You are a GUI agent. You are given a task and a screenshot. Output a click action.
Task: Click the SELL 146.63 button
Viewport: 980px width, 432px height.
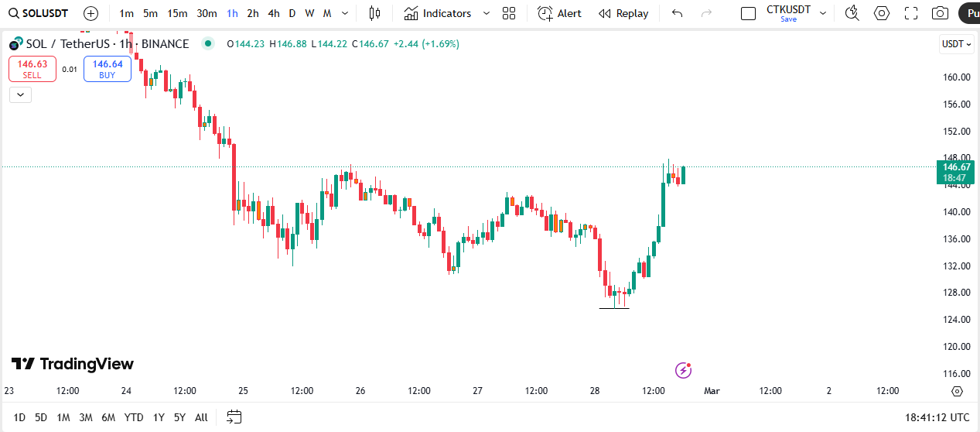32,69
